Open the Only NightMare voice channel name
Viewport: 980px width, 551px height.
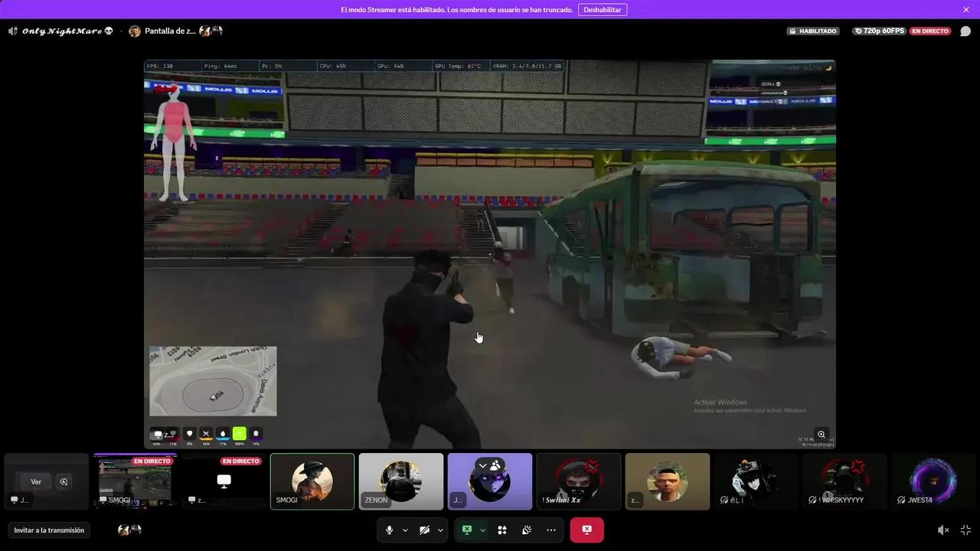(67, 31)
